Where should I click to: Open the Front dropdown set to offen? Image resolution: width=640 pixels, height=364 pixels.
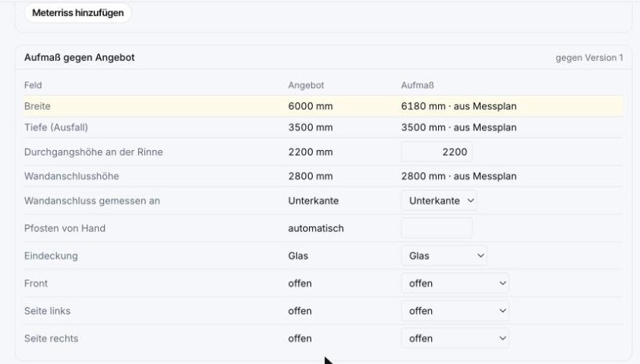point(455,284)
